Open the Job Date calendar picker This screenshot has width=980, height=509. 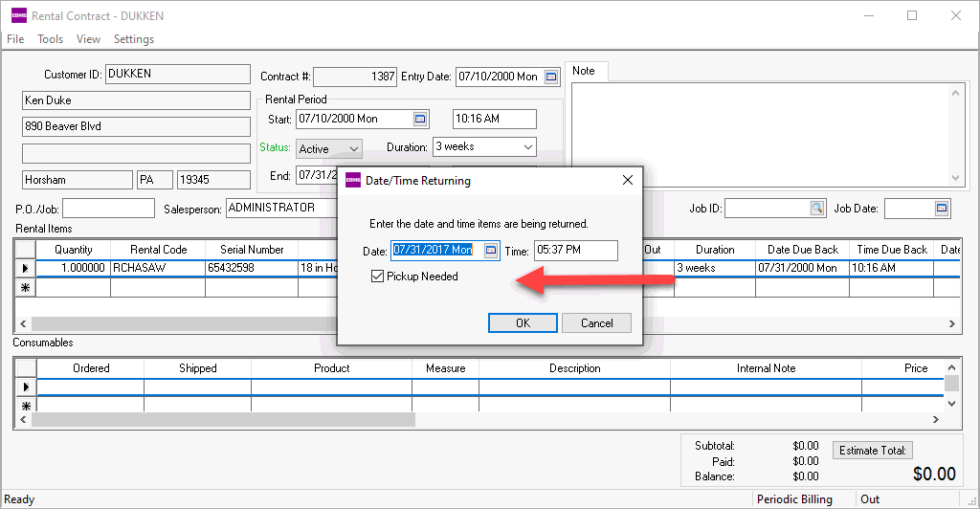pyautogui.click(x=942, y=208)
